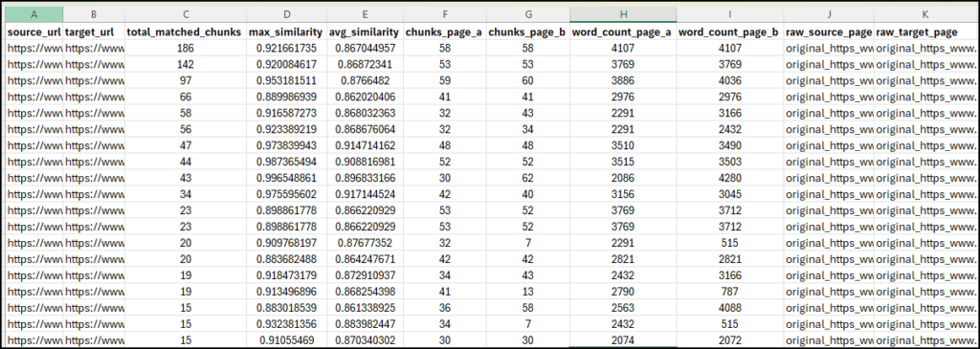Select max_similarity cell 0.883682488

pyautogui.click(x=286, y=259)
